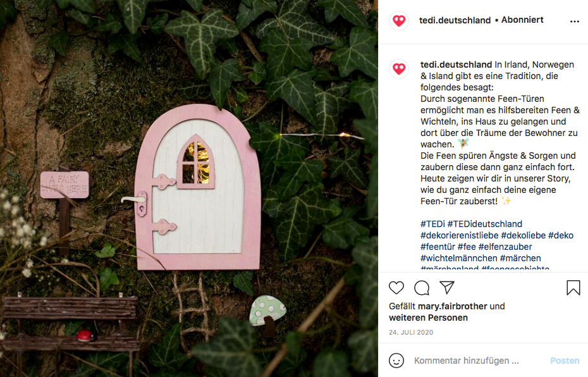This screenshot has height=377, width=588.
Task: Open the three-dots more options menu
Action: pyautogui.click(x=575, y=22)
